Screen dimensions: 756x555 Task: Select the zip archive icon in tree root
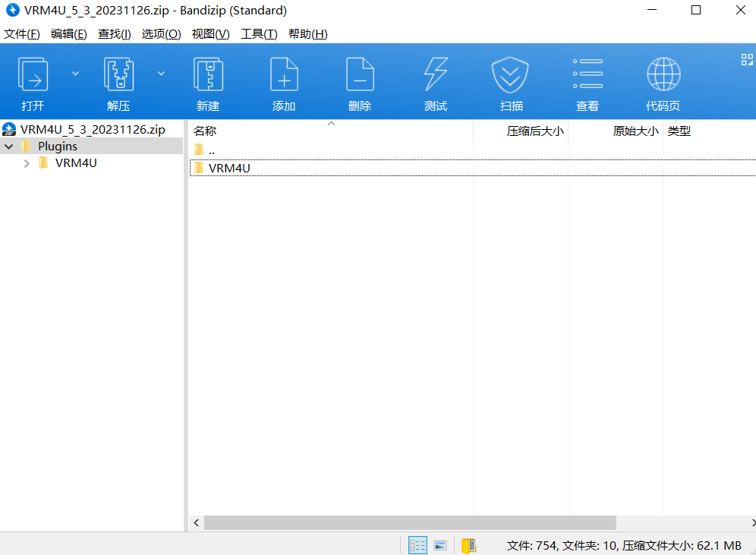pyautogui.click(x=9, y=129)
